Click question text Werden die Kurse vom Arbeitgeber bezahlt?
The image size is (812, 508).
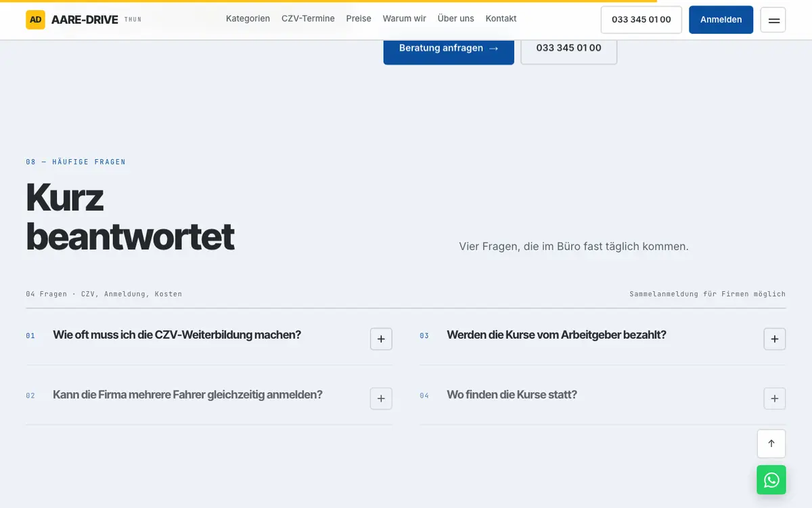coord(556,335)
